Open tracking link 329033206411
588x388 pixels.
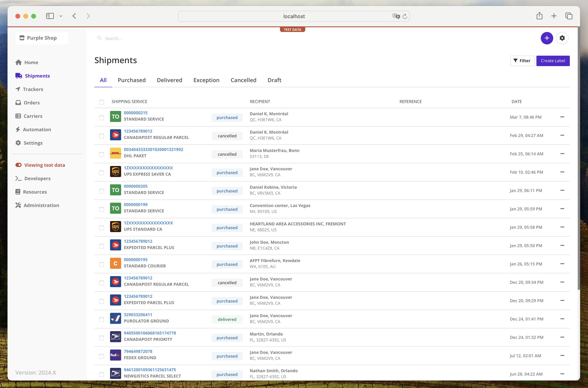(x=138, y=315)
